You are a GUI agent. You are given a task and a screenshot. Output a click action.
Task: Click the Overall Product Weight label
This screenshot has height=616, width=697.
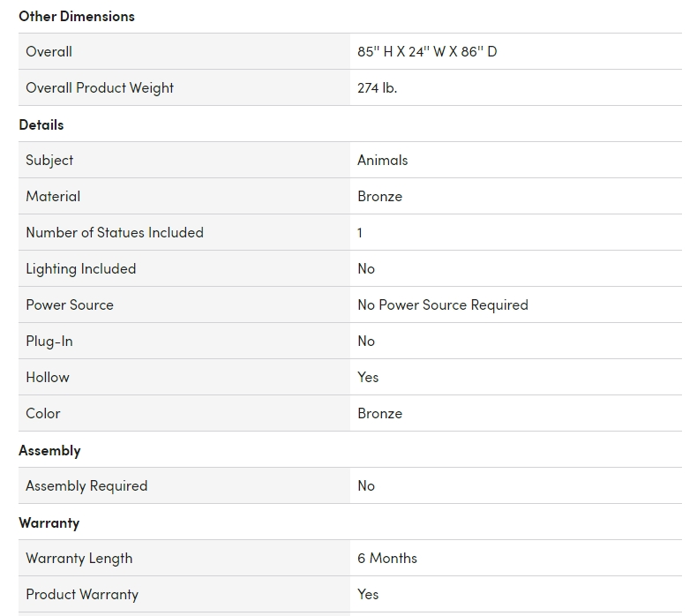[x=100, y=88]
